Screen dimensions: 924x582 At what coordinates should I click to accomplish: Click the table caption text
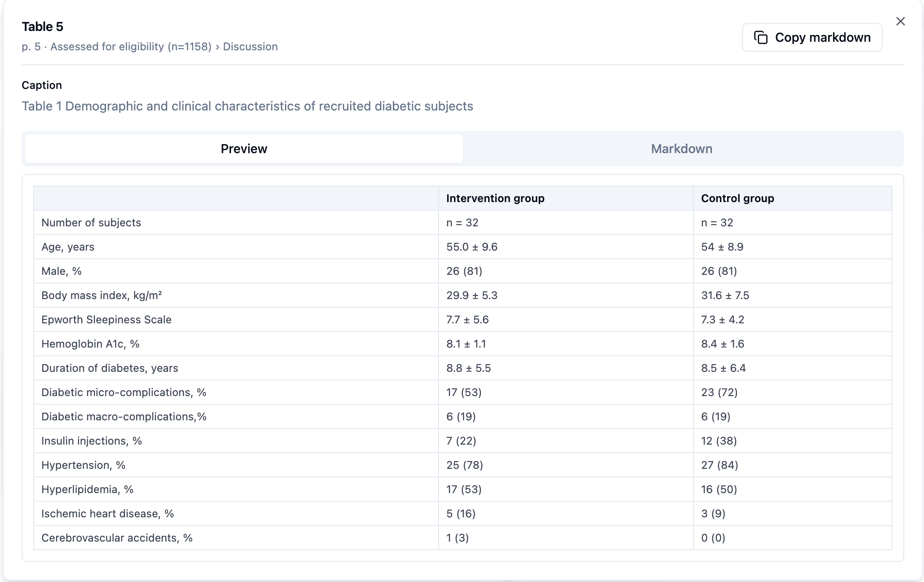[247, 106]
